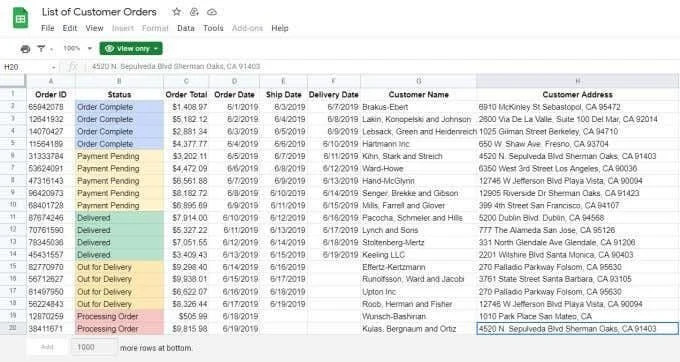This screenshot has height=362, width=680.
Task: Select customer Brakus-Ebert
Action: (418, 107)
